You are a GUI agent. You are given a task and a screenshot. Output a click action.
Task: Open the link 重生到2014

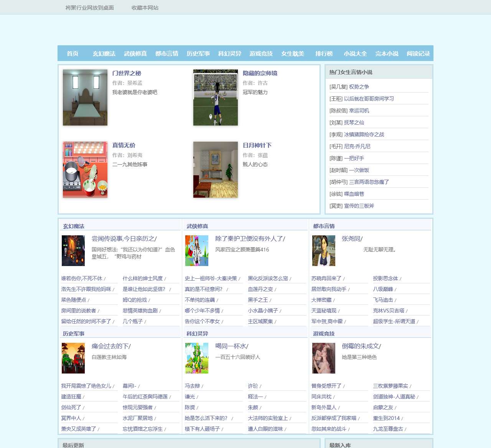click(x=386, y=418)
